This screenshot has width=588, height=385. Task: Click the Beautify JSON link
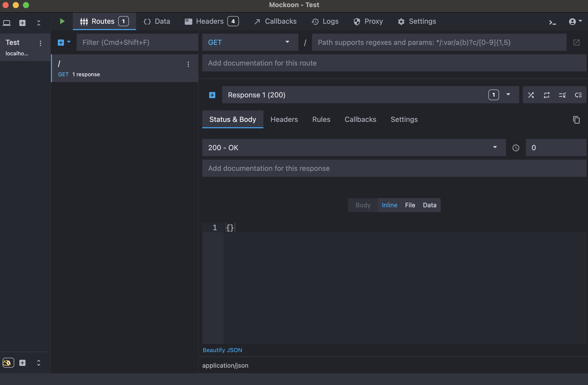point(222,350)
